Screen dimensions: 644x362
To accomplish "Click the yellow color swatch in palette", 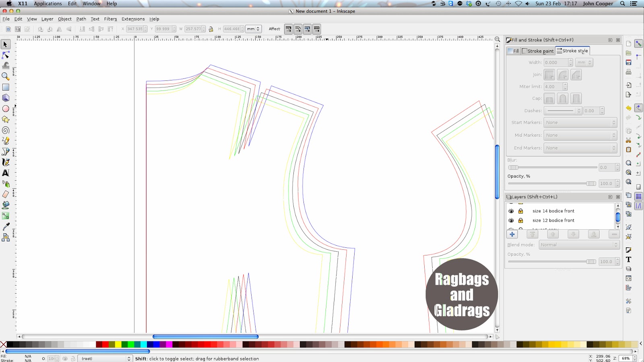I will (118, 344).
